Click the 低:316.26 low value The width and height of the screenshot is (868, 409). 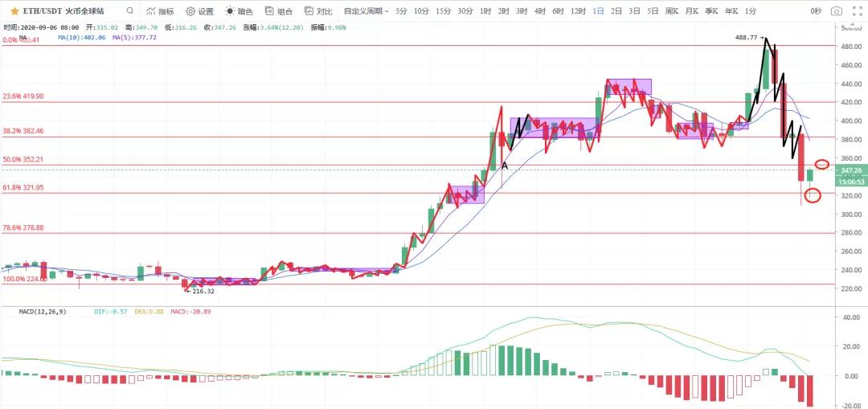tap(182, 27)
